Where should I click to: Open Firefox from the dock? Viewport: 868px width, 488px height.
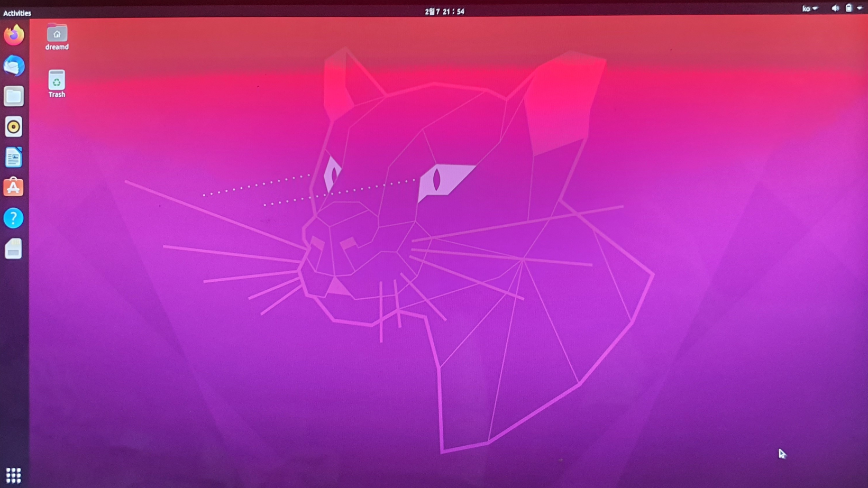coord(14,35)
